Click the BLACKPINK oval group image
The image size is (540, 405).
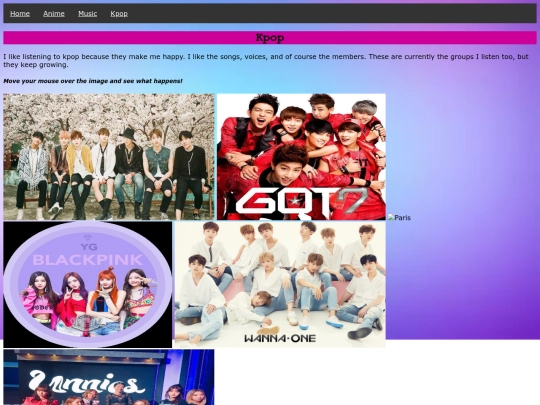(87, 284)
